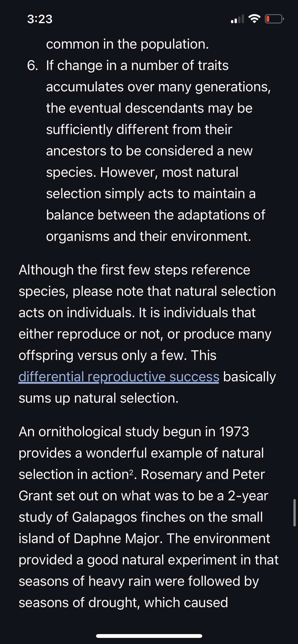Tap the words 'organisms and their environment.'
The image size is (298, 644).
coord(149,236)
